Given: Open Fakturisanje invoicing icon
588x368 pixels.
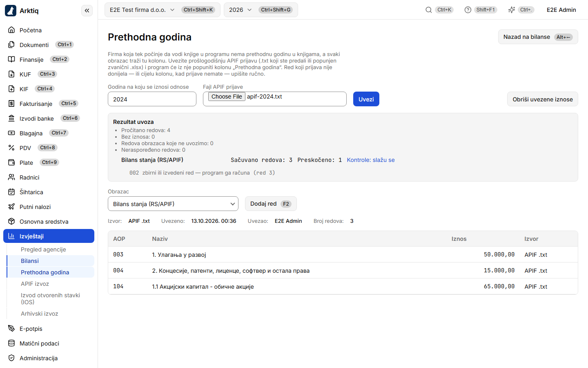Looking at the screenshot, I should 11,103.
